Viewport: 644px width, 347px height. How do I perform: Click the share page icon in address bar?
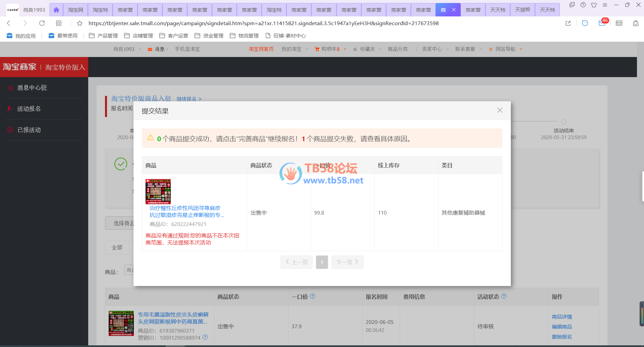568,23
